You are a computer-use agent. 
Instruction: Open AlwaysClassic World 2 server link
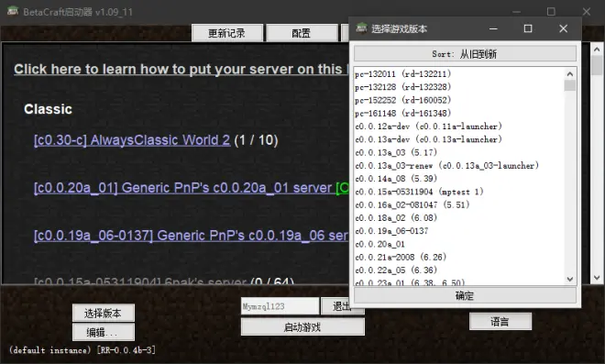132,140
